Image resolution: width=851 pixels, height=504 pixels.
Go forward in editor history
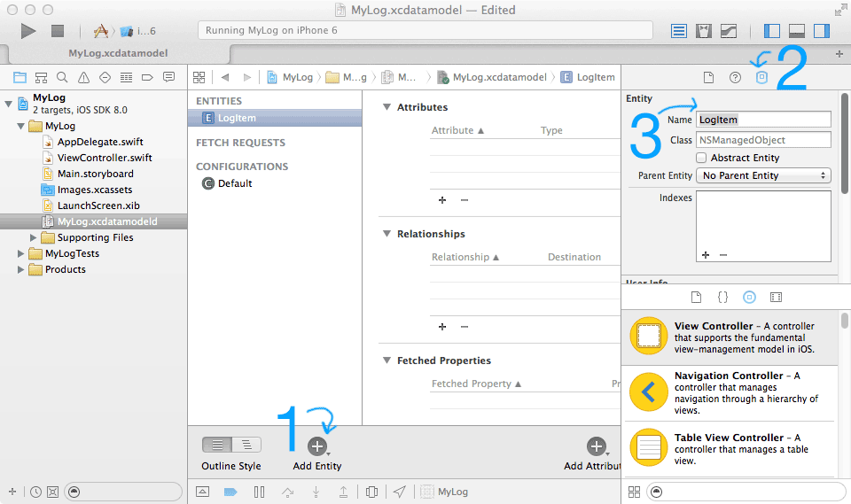[247, 78]
